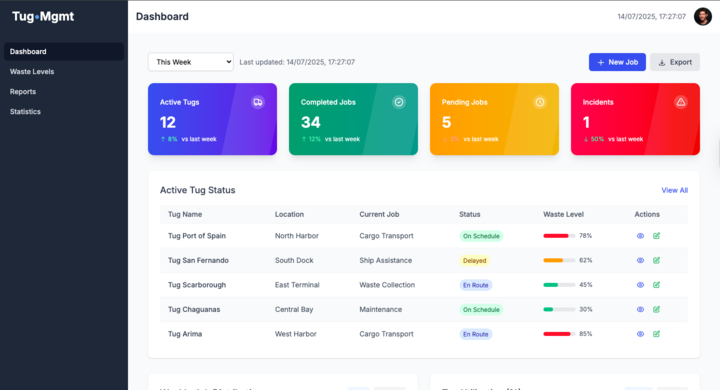Edit Tug Port of Spain row
This screenshot has width=720, height=390.
click(x=656, y=236)
